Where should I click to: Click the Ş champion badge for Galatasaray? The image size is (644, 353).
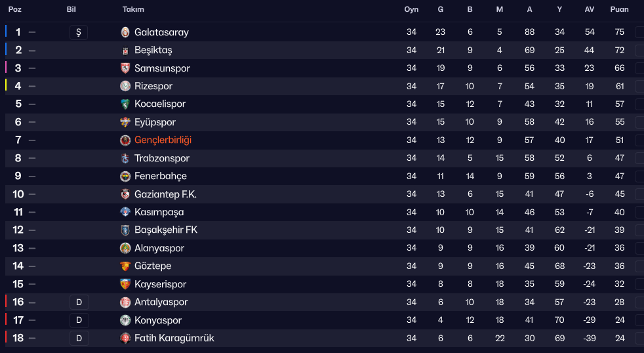pyautogui.click(x=79, y=32)
